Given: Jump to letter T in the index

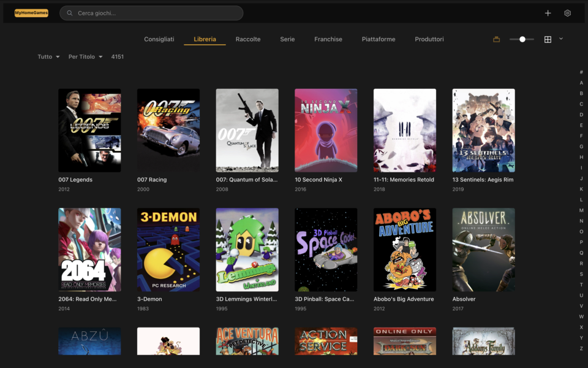Looking at the screenshot, I should (x=581, y=285).
